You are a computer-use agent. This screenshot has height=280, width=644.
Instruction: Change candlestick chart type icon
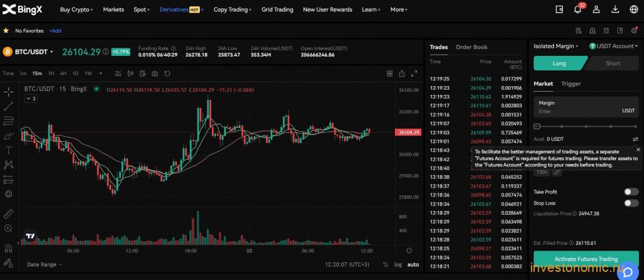coord(131,73)
